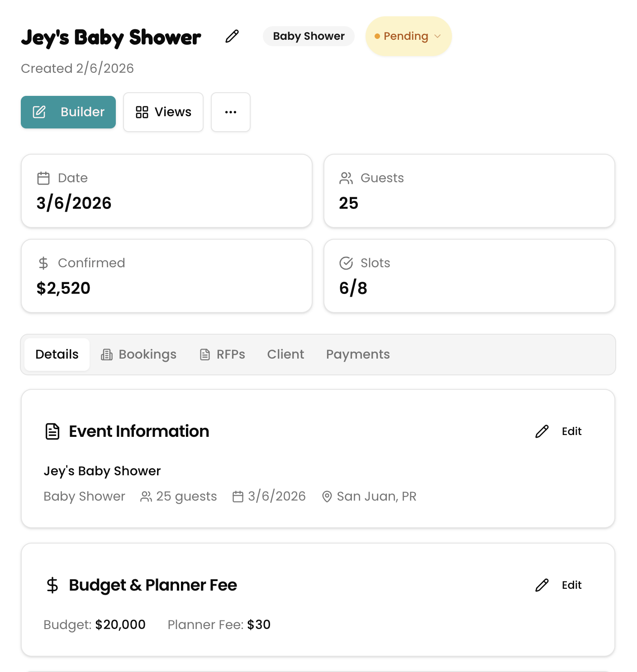Select the Views grid icon
Image resolution: width=637 pixels, height=672 pixels.
click(x=142, y=112)
